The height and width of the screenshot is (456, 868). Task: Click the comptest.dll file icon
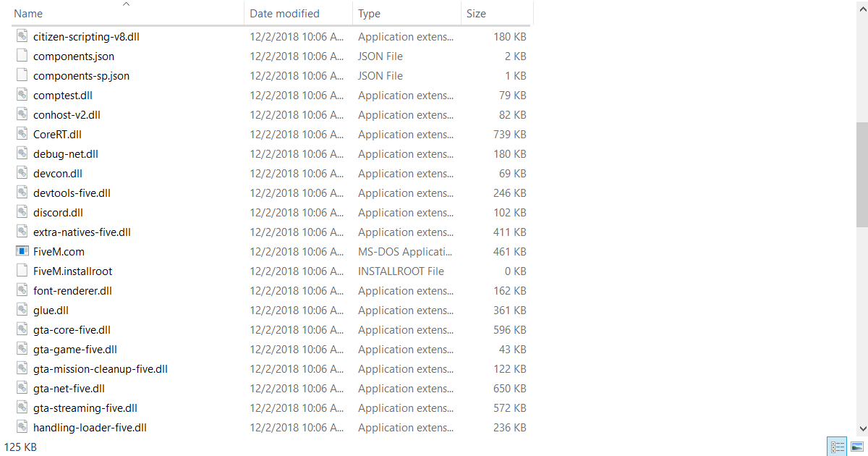click(x=22, y=96)
